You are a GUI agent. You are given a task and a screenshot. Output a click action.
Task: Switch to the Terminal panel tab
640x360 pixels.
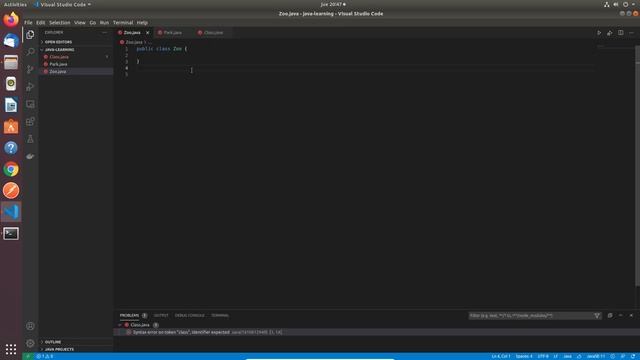tap(220, 316)
